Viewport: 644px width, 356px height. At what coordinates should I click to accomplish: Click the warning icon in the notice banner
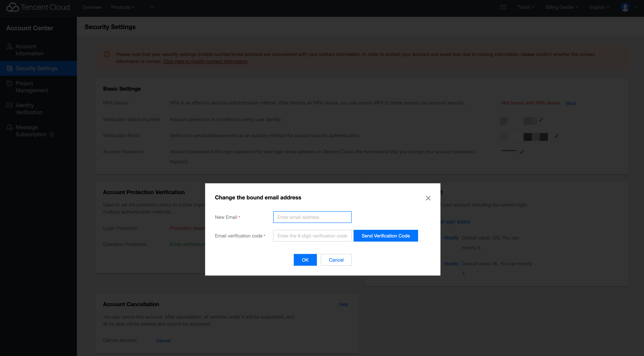click(x=106, y=54)
